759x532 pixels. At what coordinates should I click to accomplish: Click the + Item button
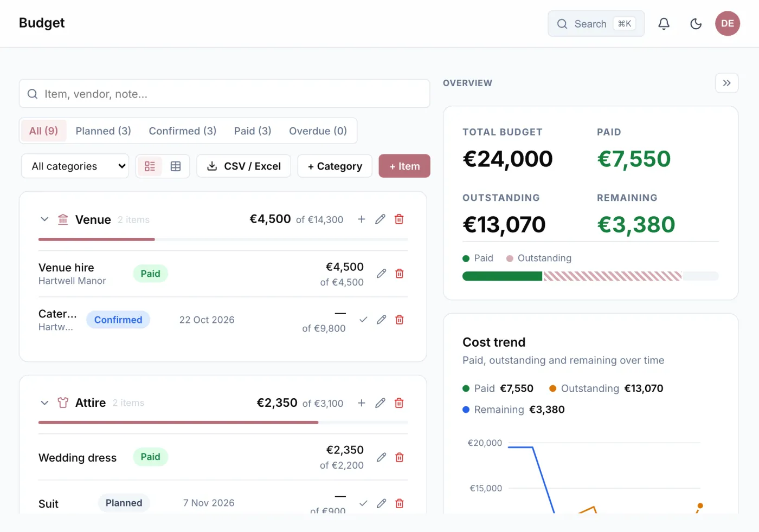click(x=404, y=166)
